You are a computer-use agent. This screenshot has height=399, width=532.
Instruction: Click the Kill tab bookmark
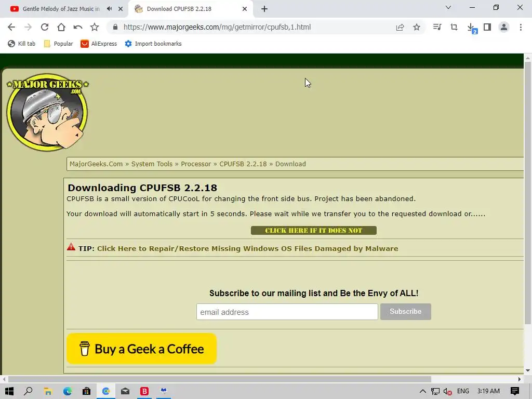pyautogui.click(x=21, y=44)
